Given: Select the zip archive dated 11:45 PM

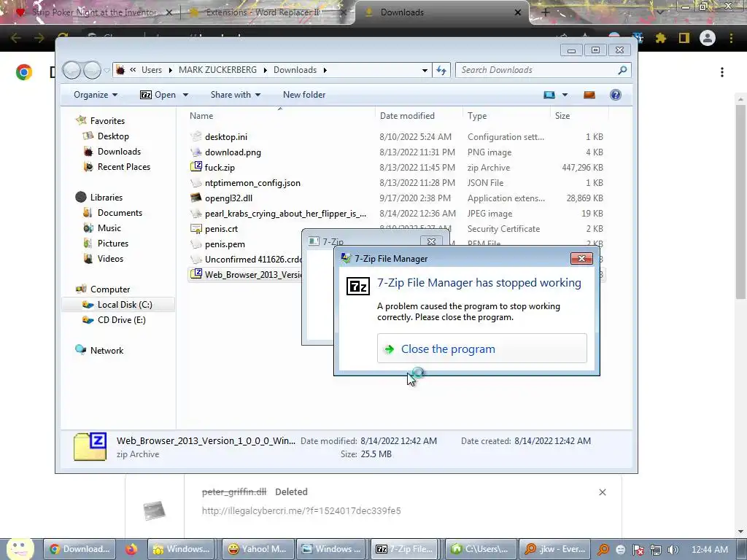Looking at the screenshot, I should click(220, 168).
